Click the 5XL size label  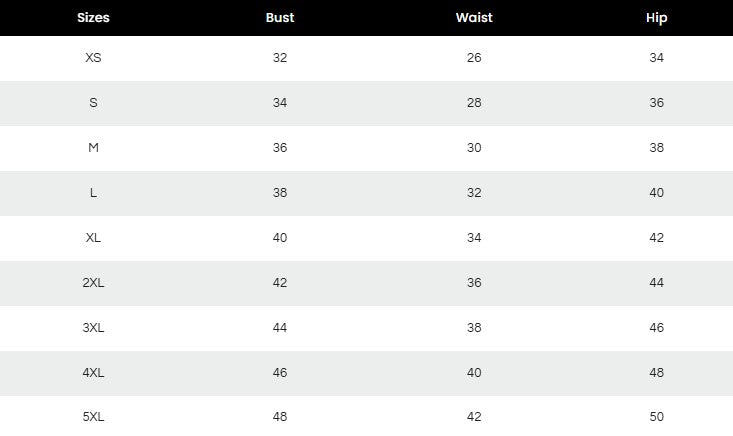tap(93, 417)
